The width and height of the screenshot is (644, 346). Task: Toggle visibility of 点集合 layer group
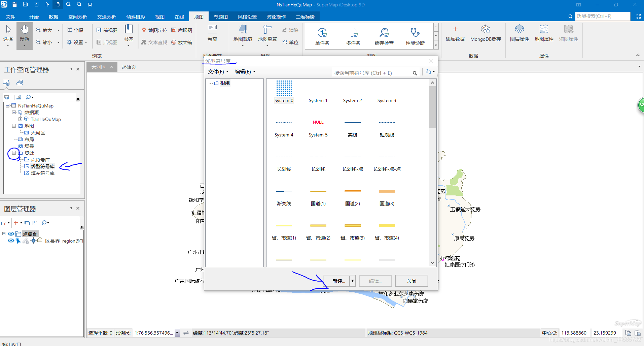pyautogui.click(x=11, y=234)
